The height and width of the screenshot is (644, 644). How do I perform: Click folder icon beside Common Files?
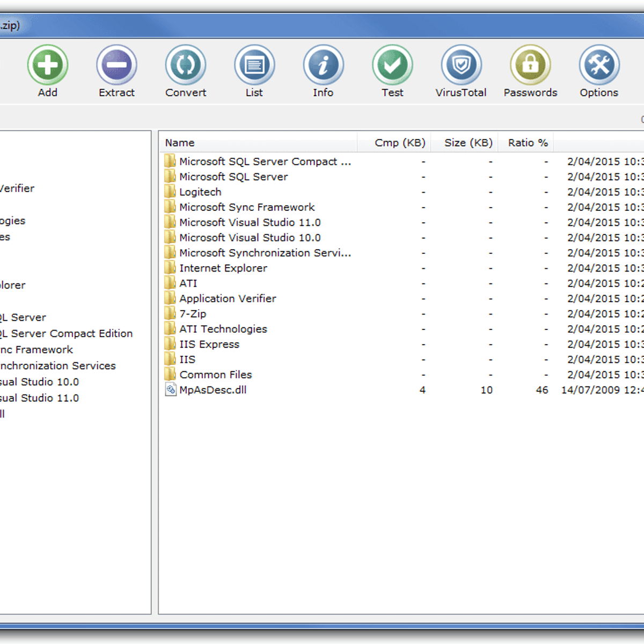tap(170, 375)
